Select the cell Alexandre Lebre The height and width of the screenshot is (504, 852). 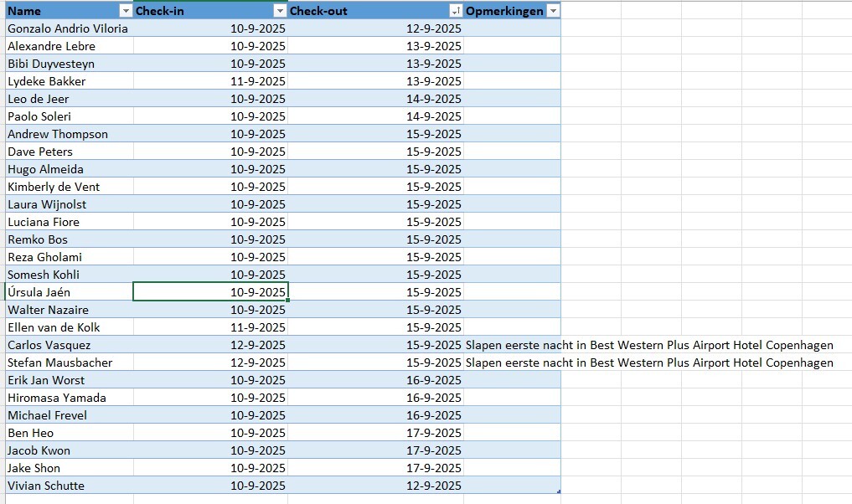click(69, 46)
